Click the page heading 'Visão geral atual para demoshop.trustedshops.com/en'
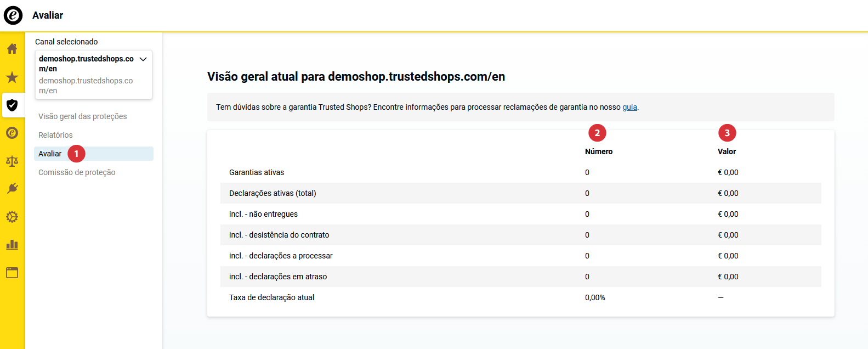The height and width of the screenshot is (349, 868). coord(356,77)
